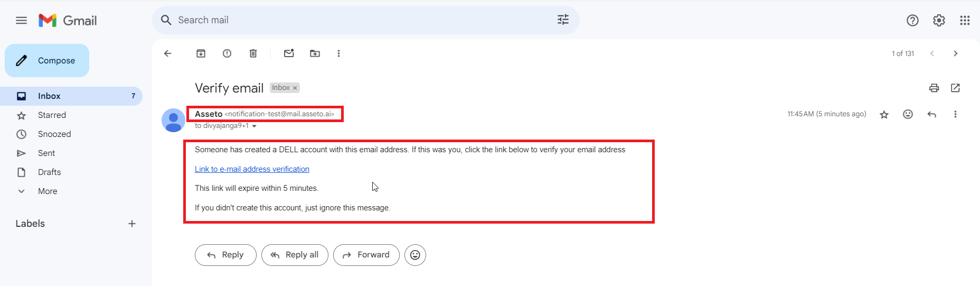Screen dimensions: 980x286
Task: Click the back arrow to return to inbox
Action: (168, 53)
